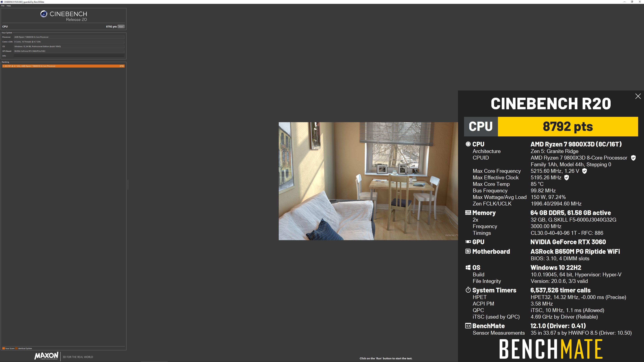Restore the Cinebench window size
644x362 pixels.
632,2
